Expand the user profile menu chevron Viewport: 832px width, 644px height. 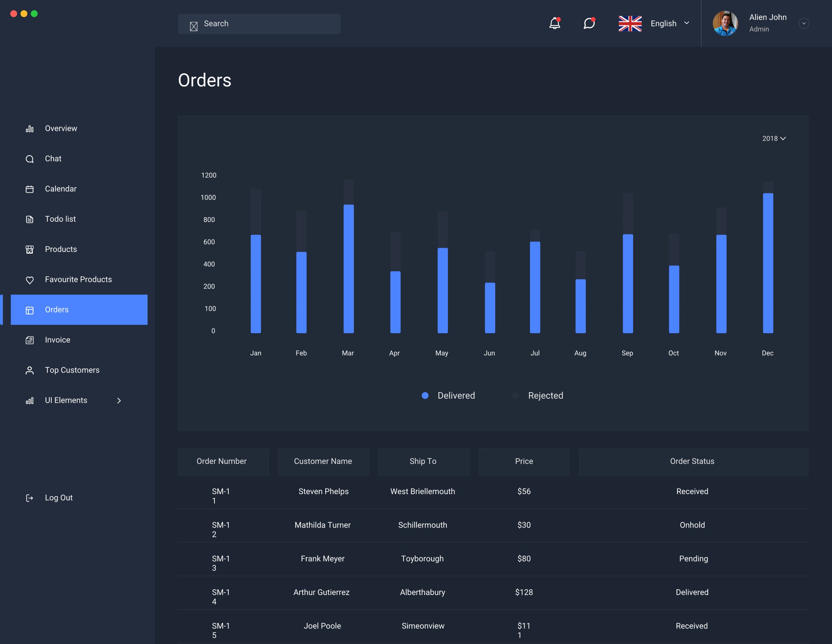[x=804, y=23]
